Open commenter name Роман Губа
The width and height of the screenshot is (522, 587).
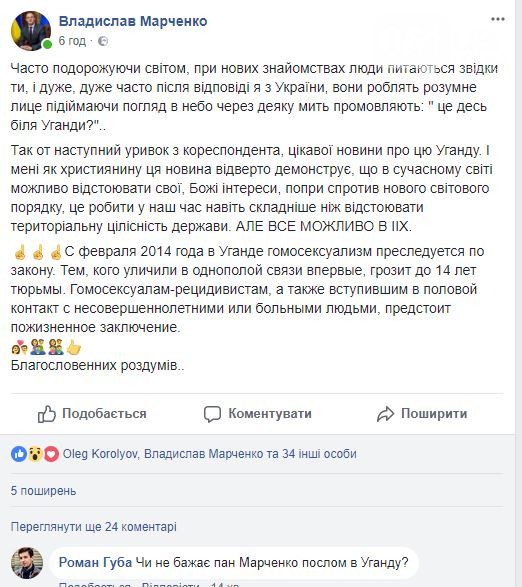pyautogui.click(x=95, y=562)
